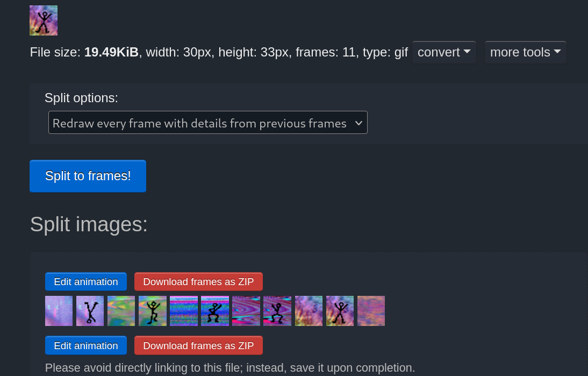Image resolution: width=588 pixels, height=376 pixels.
Task: Select the fourth frame with dancing figure
Action: tap(152, 310)
